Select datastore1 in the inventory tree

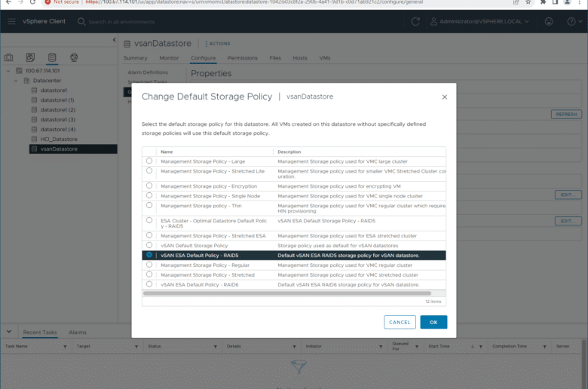point(54,90)
